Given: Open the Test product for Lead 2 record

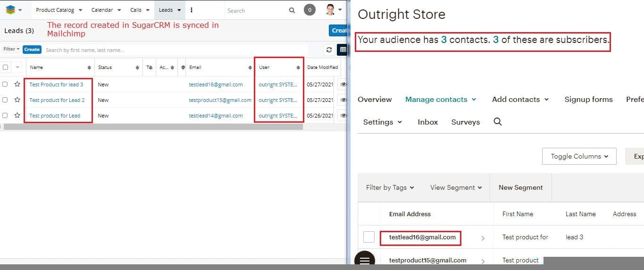Looking at the screenshot, I should click(x=57, y=100).
